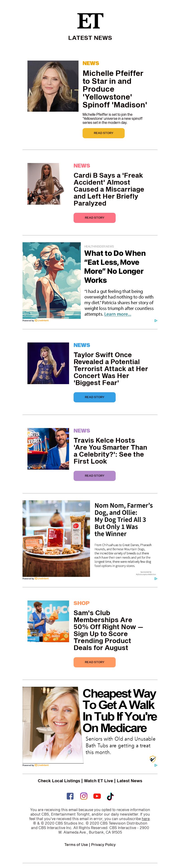Screen dimensions: 180x868
Task: Open the TikTok social icon
Action: pos(110,796)
